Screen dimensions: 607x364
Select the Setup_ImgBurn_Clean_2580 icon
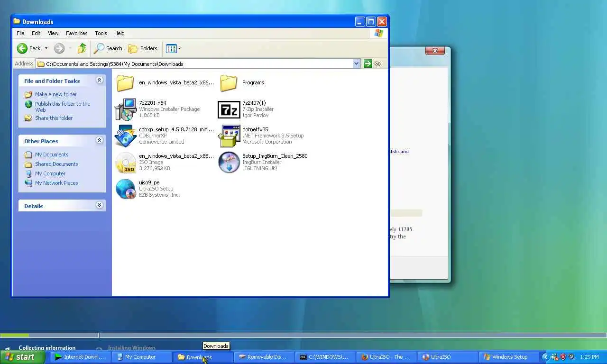click(x=229, y=163)
